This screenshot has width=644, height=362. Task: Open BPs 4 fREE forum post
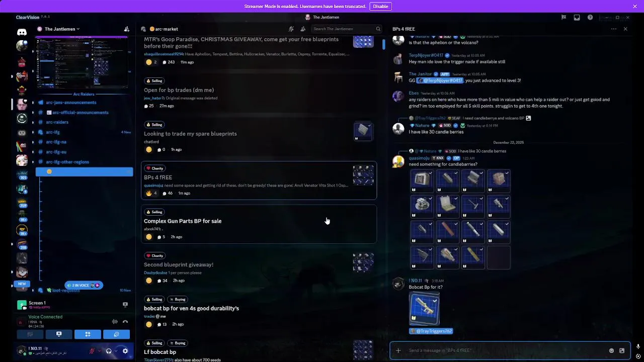tap(259, 180)
